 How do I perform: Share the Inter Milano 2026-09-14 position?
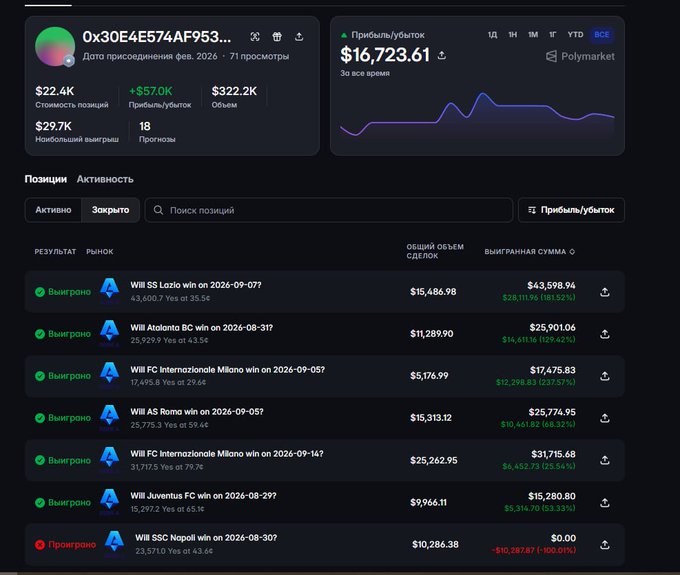pos(605,461)
